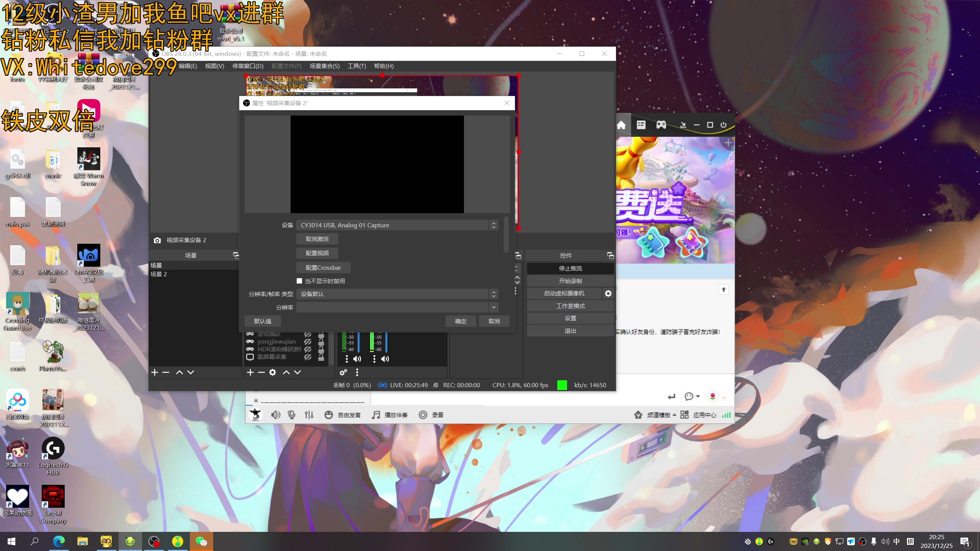
Task: Undock the 场景 panel with its pop-out icon
Action: [236, 255]
